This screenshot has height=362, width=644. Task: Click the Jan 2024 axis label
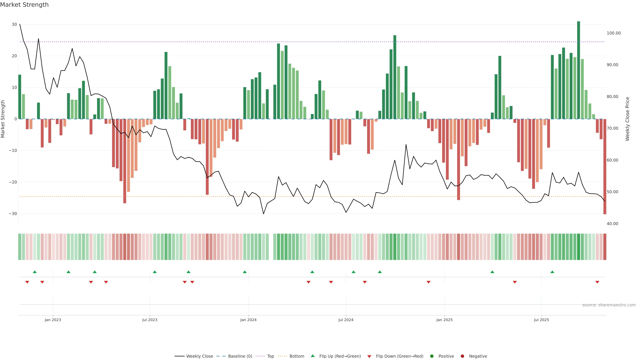248,320
